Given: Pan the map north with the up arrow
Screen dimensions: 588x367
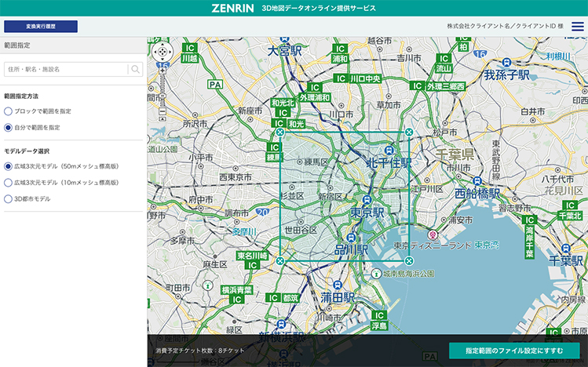Looking at the screenshot, I should pyautogui.click(x=163, y=45).
